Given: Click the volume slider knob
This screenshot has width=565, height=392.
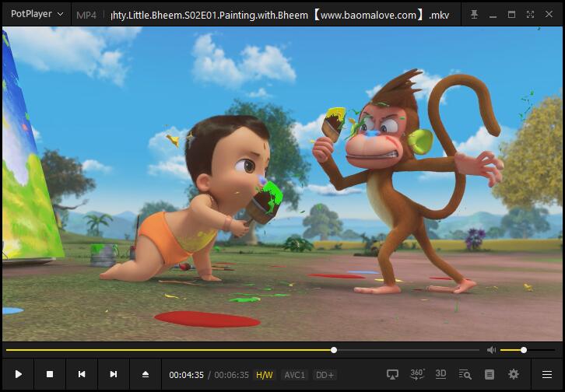Looking at the screenshot, I should click(x=524, y=350).
